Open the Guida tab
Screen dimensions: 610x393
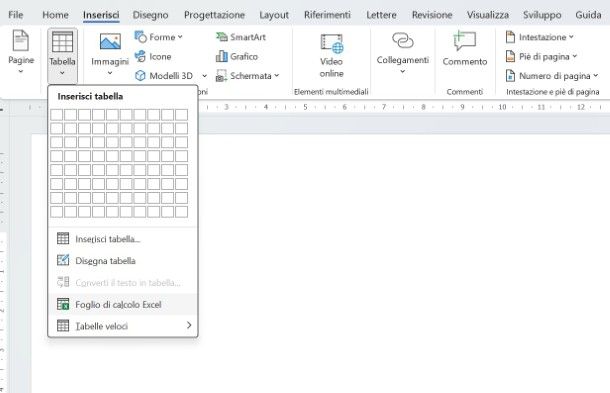click(x=588, y=15)
